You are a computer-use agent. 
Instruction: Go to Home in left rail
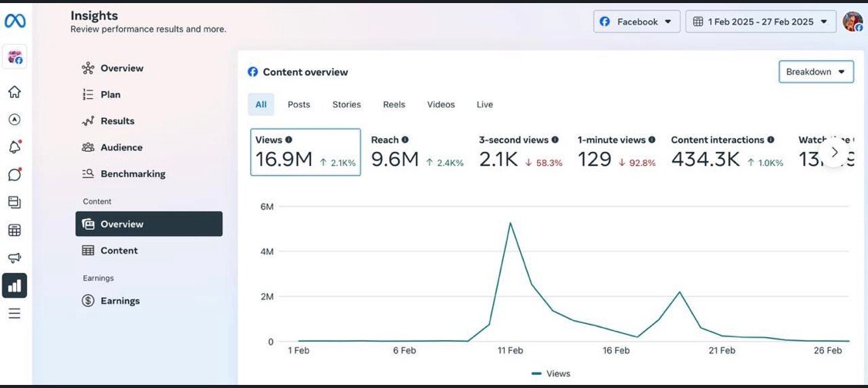coord(15,92)
